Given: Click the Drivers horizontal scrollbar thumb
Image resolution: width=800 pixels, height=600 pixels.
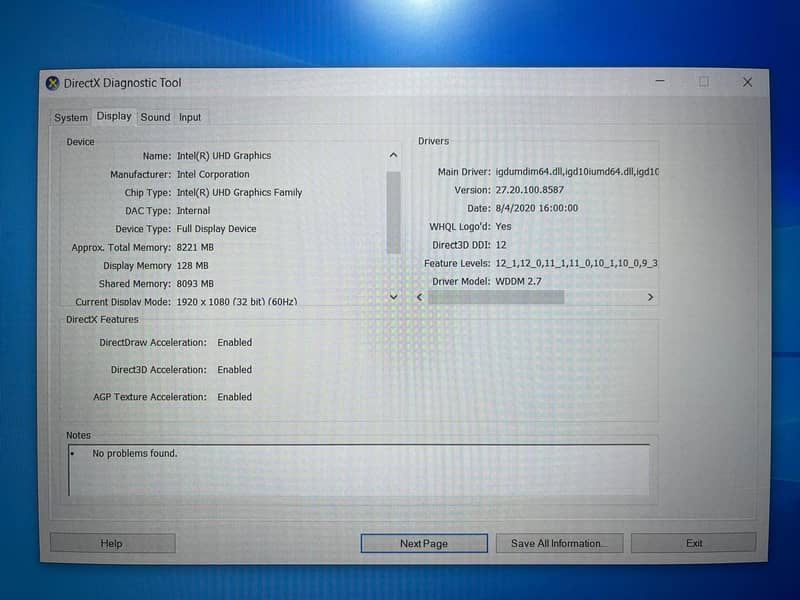Looking at the screenshot, I should [x=496, y=297].
